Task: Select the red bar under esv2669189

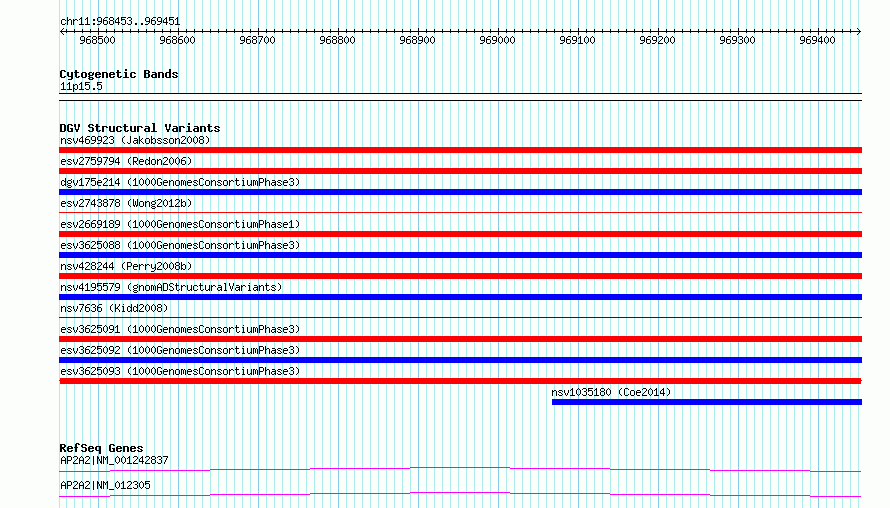Action: click(460, 234)
